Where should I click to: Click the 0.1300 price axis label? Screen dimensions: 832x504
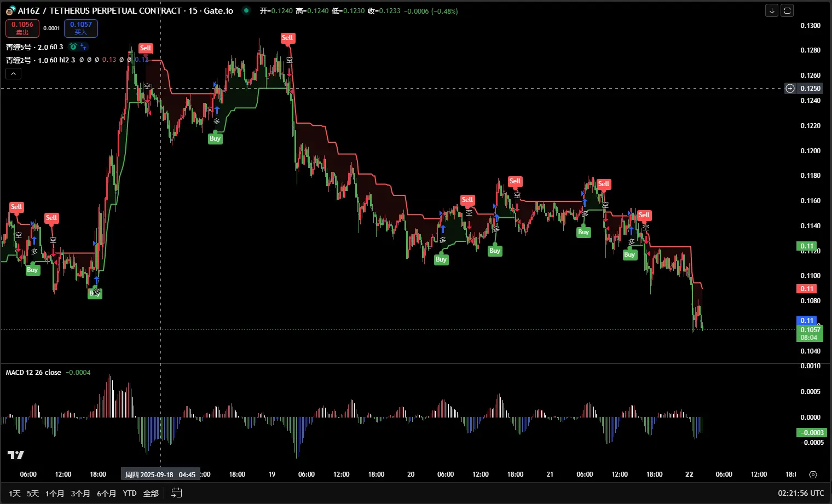tap(810, 25)
